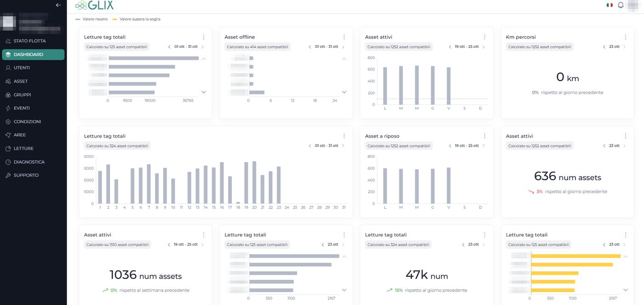The image size is (644, 305).
Task: Click the Stato Flotta sidebar icon
Action: click(8, 41)
